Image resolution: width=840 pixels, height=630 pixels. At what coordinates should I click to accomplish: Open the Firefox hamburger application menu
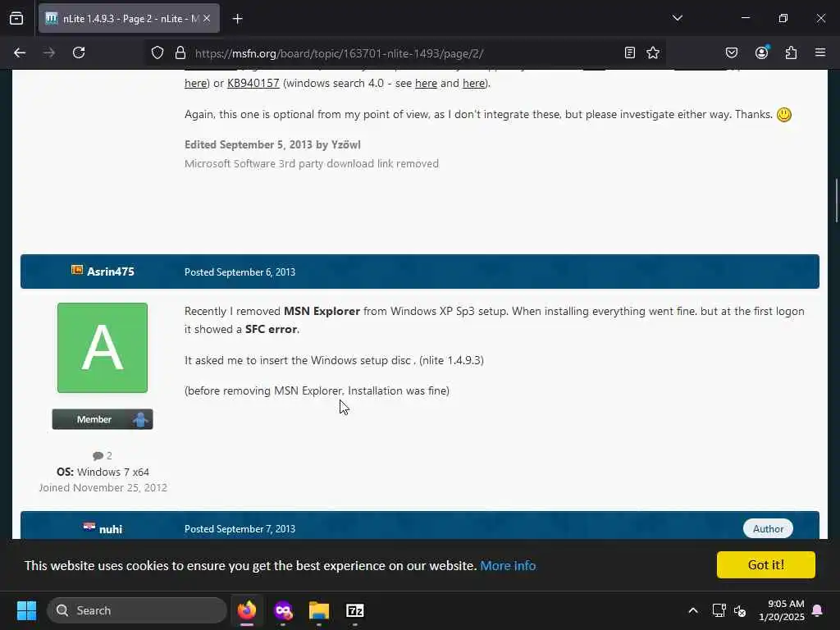[x=820, y=52]
